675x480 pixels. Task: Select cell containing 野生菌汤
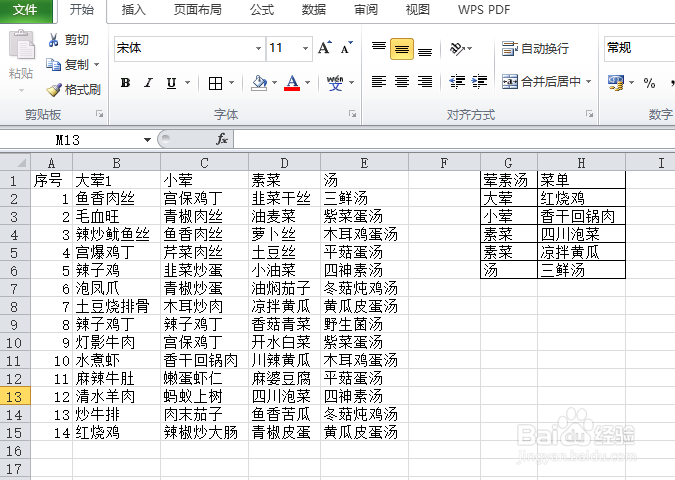(364, 325)
